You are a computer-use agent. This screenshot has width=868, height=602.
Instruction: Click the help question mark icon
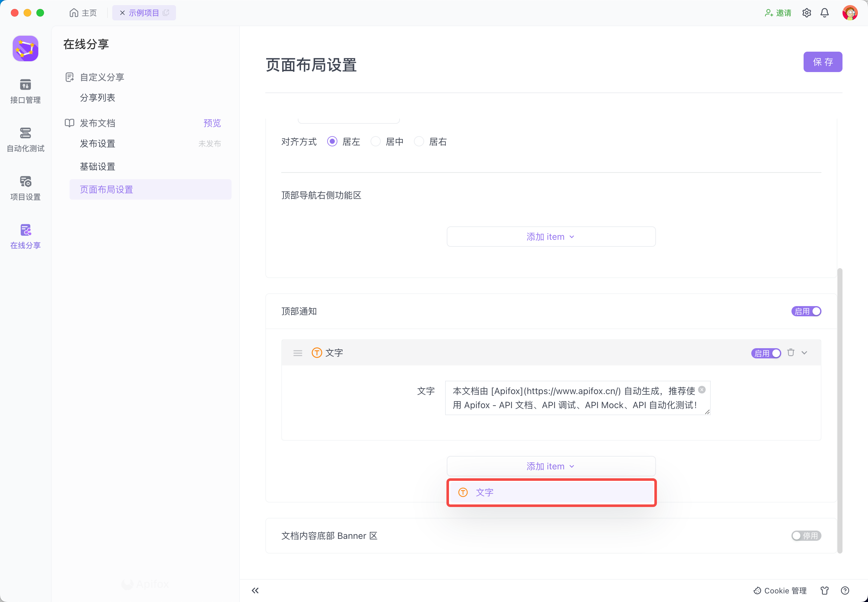click(x=845, y=590)
